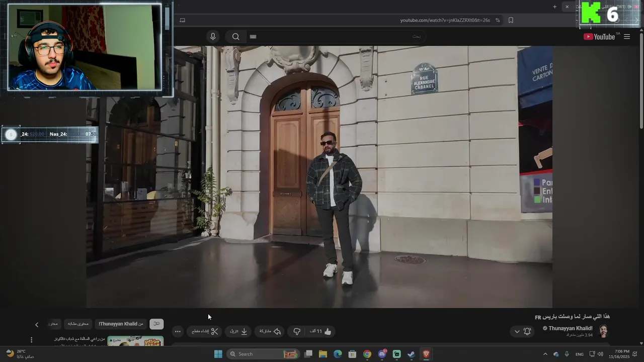Click the subscriber count '3.94 مليون مشترك'
The image size is (644, 362).
tap(580, 335)
